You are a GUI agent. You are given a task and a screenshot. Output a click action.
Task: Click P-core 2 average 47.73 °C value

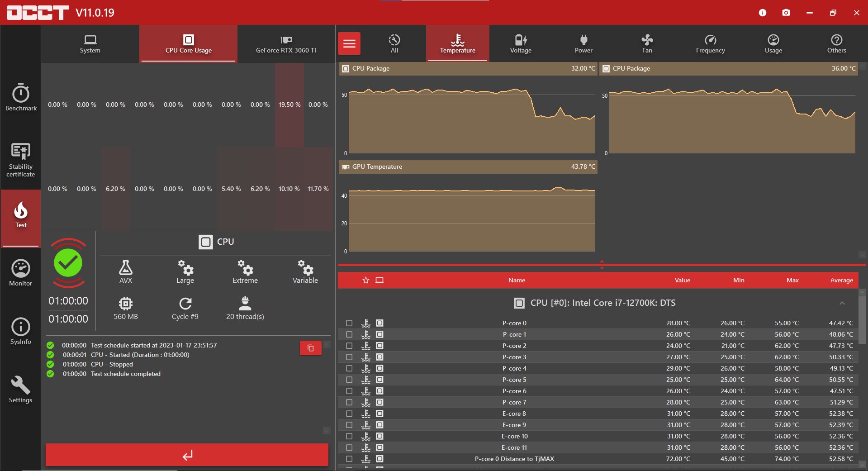[841, 346]
